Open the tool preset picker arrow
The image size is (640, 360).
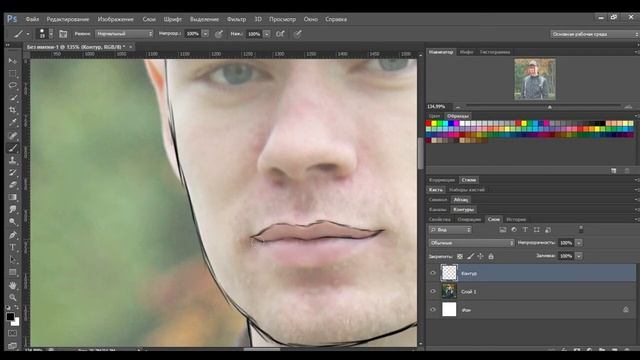tap(27, 34)
